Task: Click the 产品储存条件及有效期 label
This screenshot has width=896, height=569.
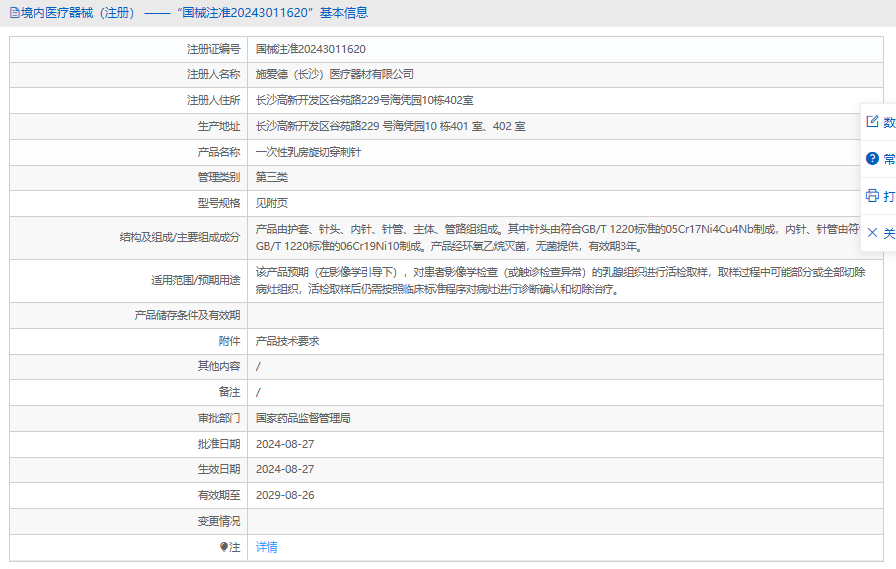Action: tap(187, 315)
